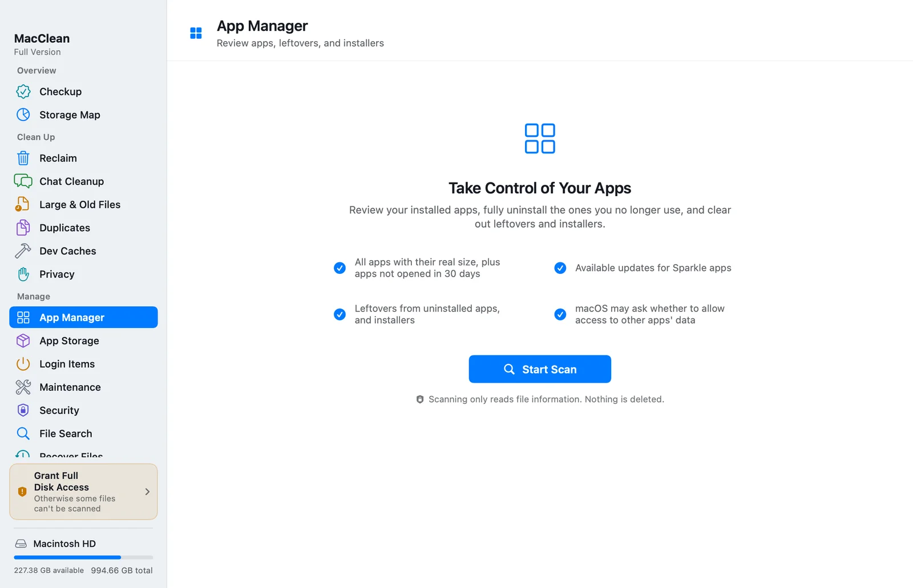Select Chat Cleanup in the sidebar

83,181
